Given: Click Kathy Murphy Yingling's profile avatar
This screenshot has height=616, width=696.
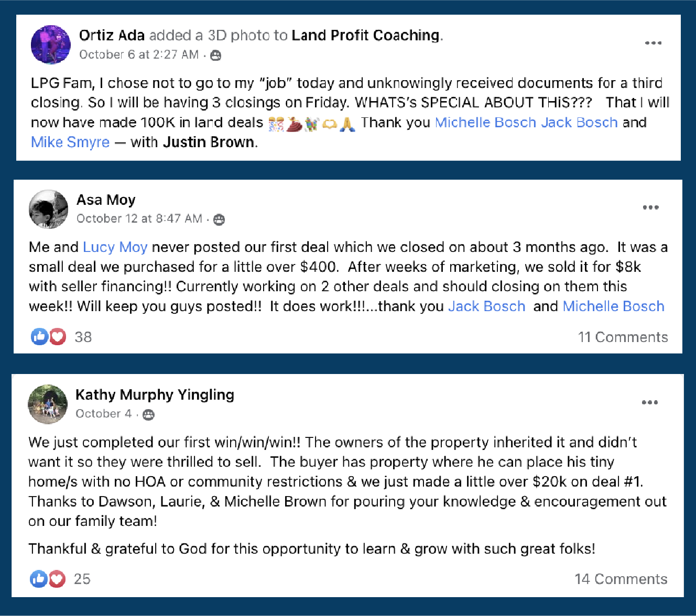Looking at the screenshot, I should pyautogui.click(x=48, y=404).
